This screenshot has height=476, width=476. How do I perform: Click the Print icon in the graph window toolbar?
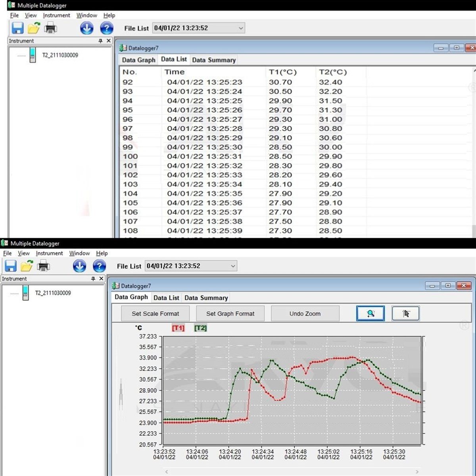[43, 266]
